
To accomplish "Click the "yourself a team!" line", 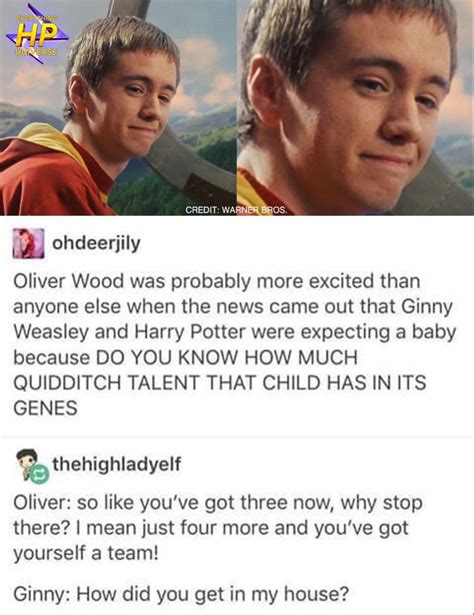I will tap(86, 553).
